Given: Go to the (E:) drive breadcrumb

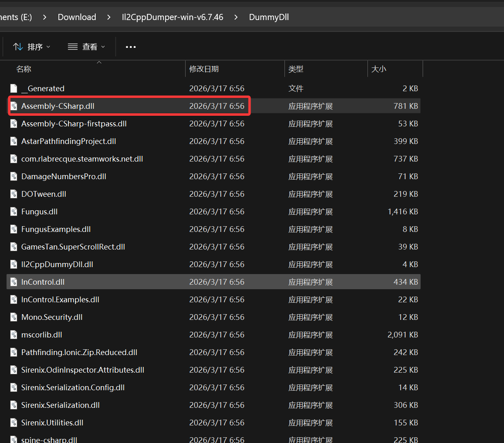Looking at the screenshot, I should click(x=16, y=17).
